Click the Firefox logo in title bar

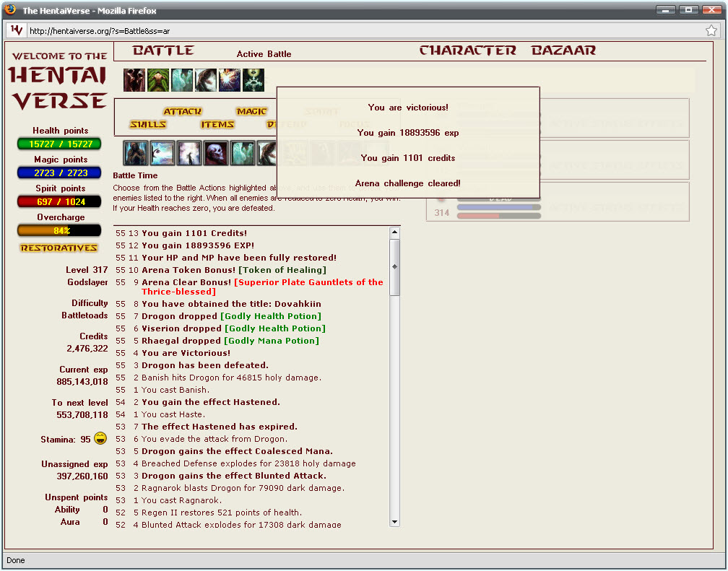point(10,10)
